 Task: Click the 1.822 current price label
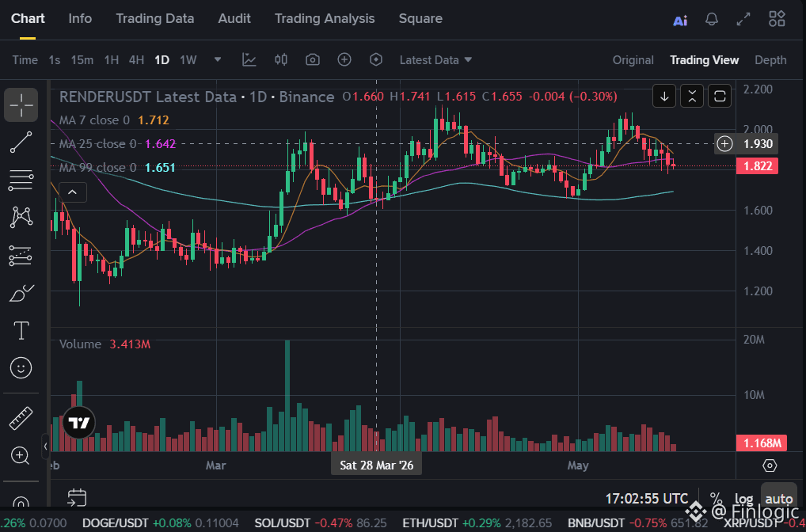[x=757, y=166]
